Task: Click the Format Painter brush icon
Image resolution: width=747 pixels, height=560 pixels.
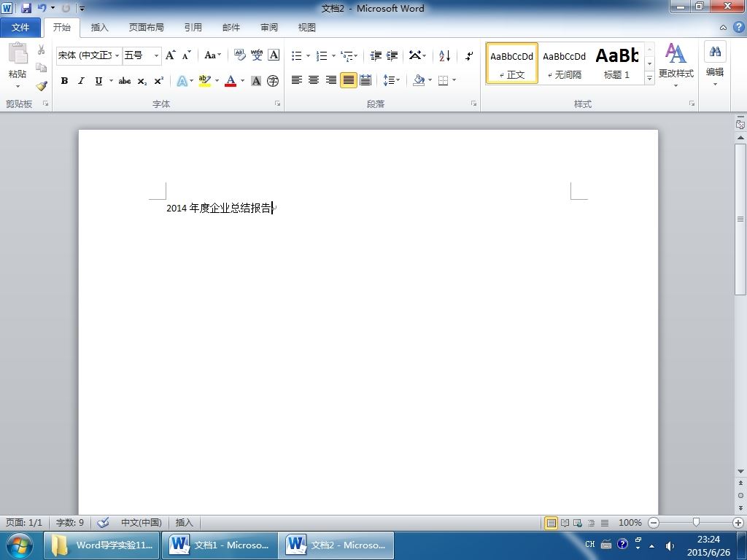Action: coord(42,86)
